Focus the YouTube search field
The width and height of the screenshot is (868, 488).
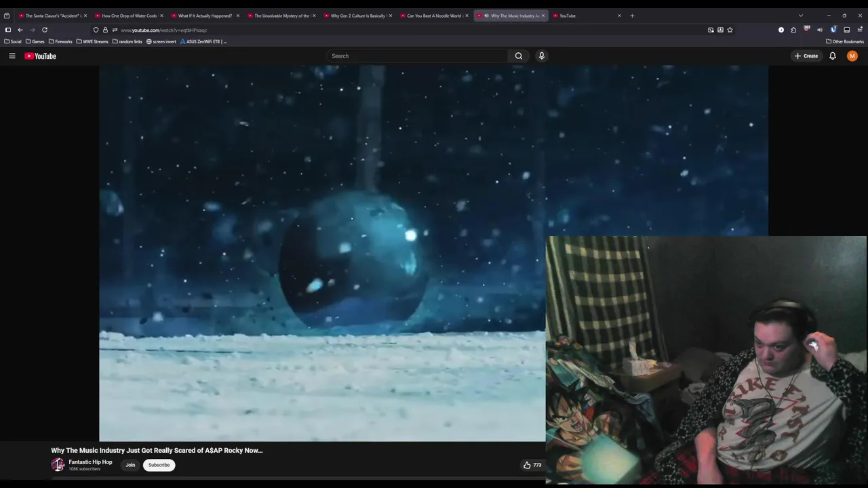[417, 56]
